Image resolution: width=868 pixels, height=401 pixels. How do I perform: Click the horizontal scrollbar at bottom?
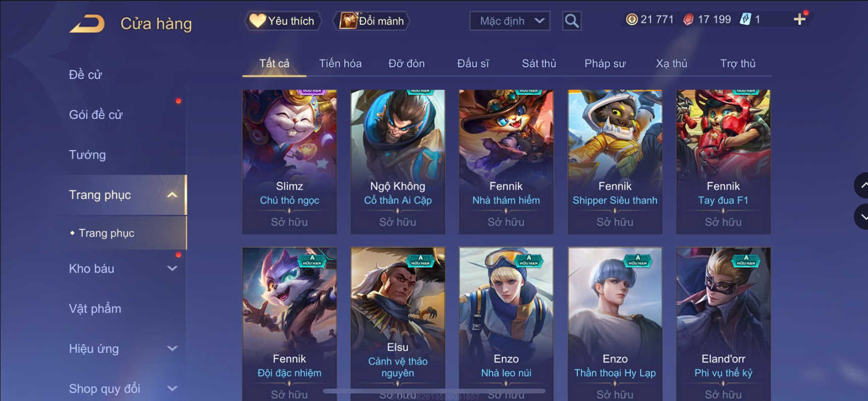click(x=434, y=391)
